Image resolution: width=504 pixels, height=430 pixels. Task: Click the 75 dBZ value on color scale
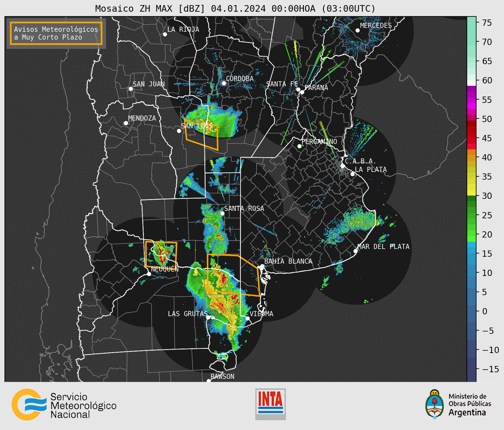pyautogui.click(x=487, y=23)
